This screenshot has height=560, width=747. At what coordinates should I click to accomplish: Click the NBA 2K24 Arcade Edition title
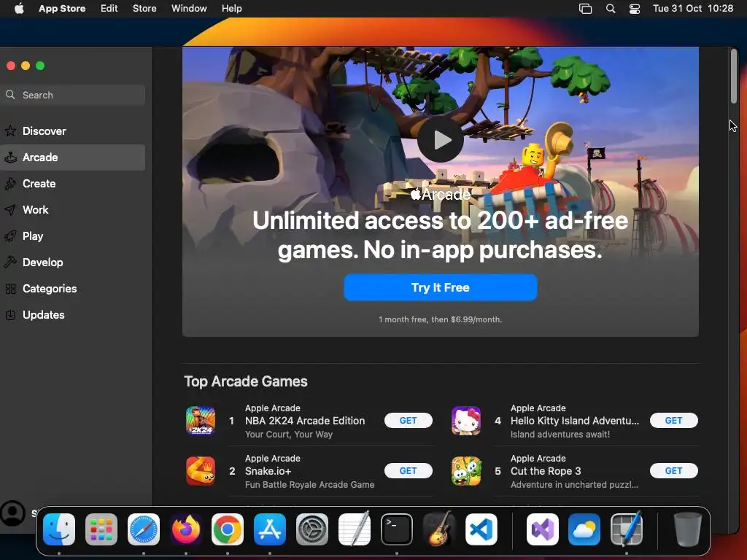[x=305, y=421]
